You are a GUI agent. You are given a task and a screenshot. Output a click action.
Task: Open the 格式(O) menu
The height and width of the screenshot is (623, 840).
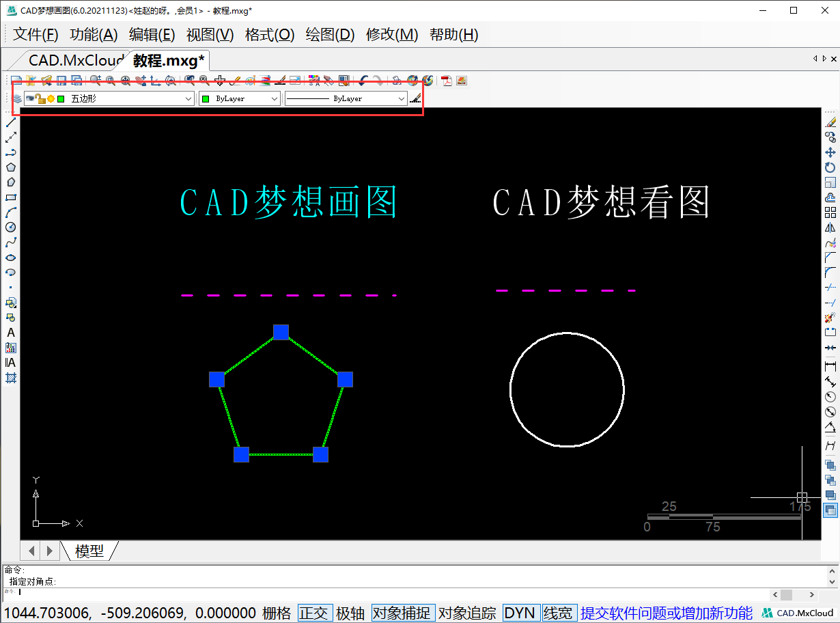[x=270, y=35]
